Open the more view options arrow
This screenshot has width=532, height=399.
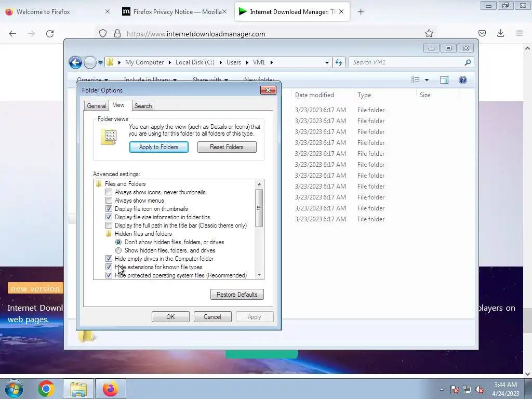click(427, 79)
